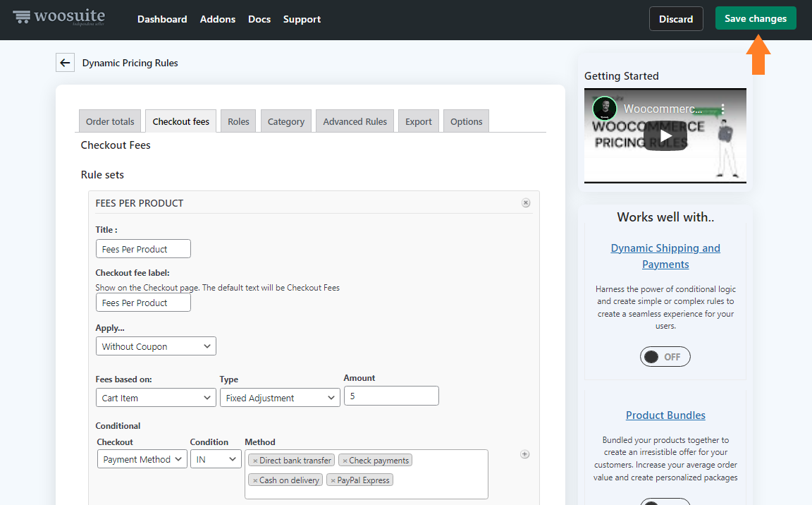The height and width of the screenshot is (505, 812).
Task: Click the woosuite logo
Action: pyautogui.click(x=59, y=17)
